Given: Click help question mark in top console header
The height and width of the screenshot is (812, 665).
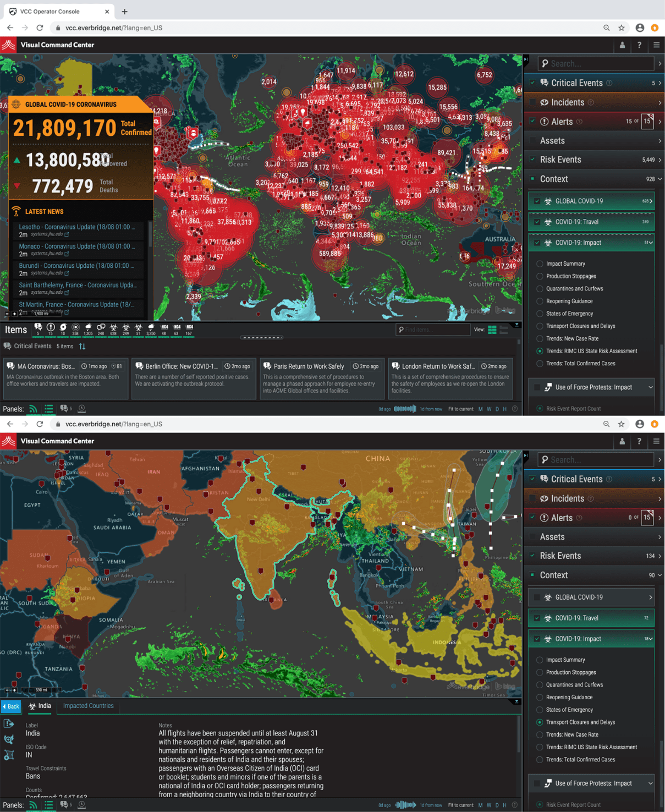Looking at the screenshot, I should pos(639,45).
